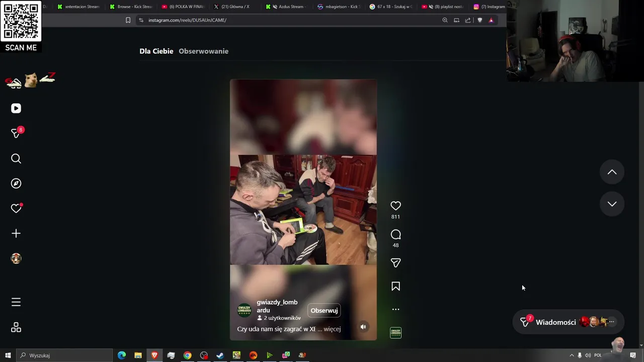Go to previous reel with up arrow
Viewport: 644px width, 362px height.
click(x=612, y=172)
